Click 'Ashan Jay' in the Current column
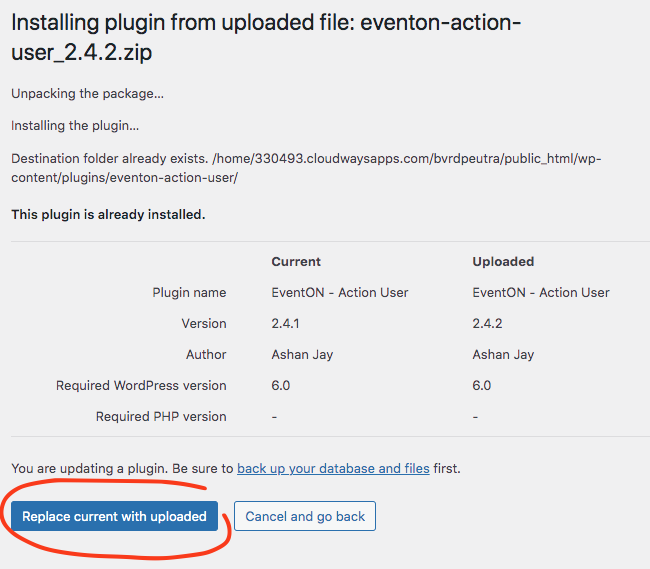 302,354
